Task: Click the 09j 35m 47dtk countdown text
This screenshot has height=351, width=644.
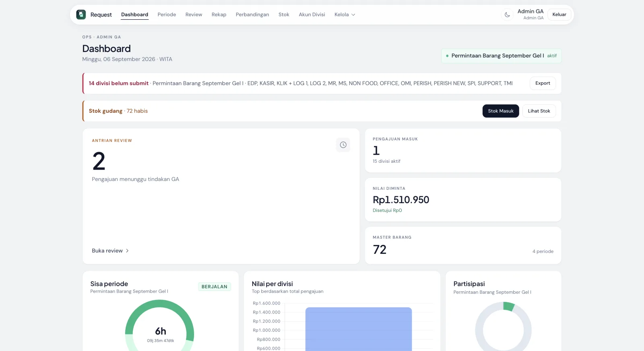Action: (161, 341)
